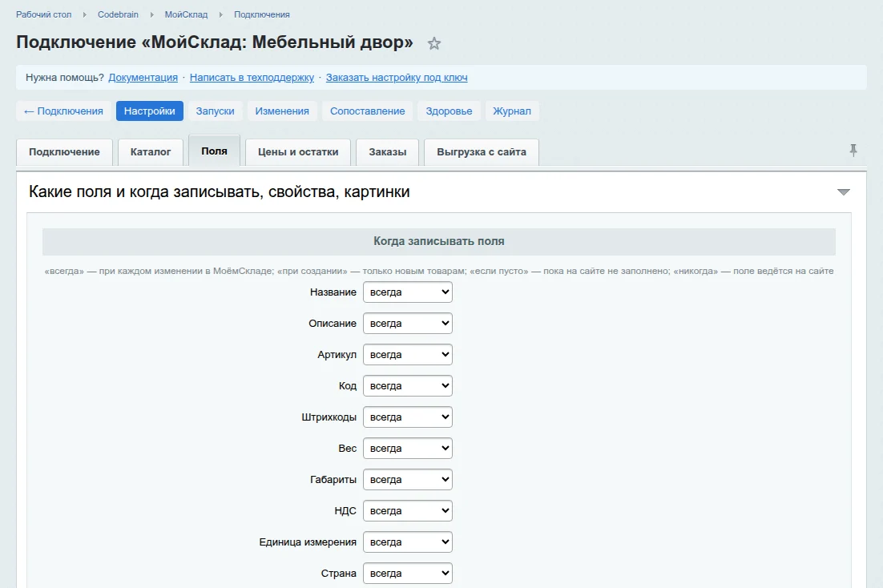Open the Вес write-mode dropdown
The height and width of the screenshot is (588, 883).
click(408, 449)
